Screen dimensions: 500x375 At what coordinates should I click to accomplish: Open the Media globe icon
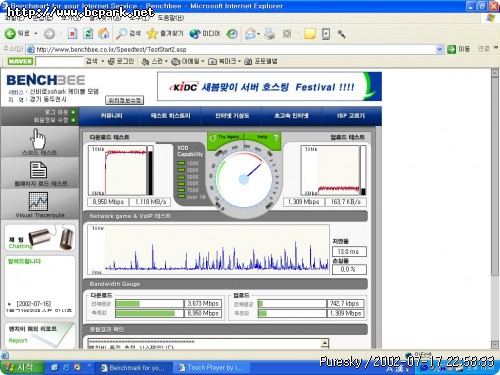point(195,34)
